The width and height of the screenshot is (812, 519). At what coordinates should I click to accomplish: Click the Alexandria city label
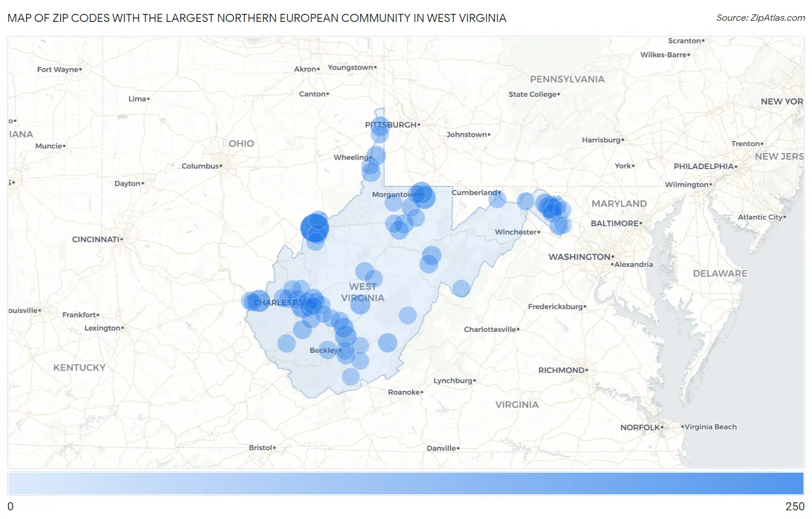coord(634,264)
